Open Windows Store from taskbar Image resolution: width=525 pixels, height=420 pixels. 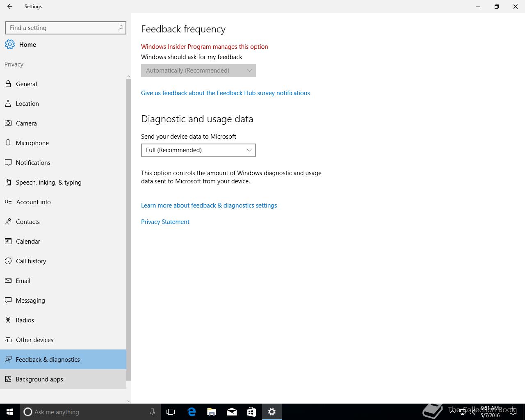pos(251,412)
